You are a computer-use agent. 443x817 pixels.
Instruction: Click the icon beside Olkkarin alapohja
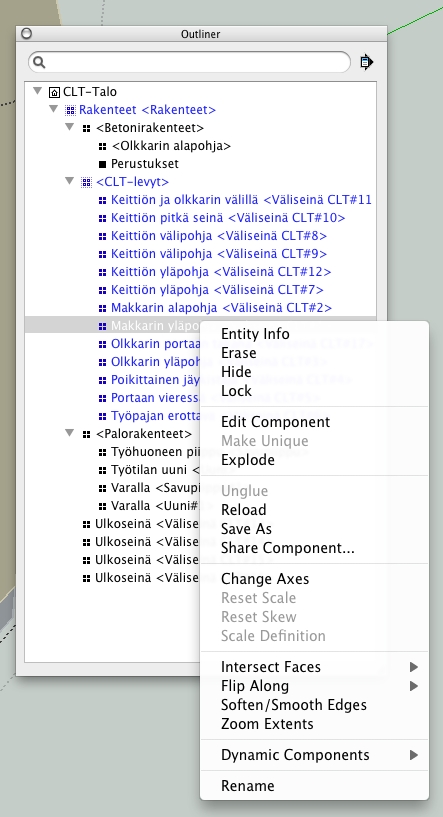coord(103,146)
